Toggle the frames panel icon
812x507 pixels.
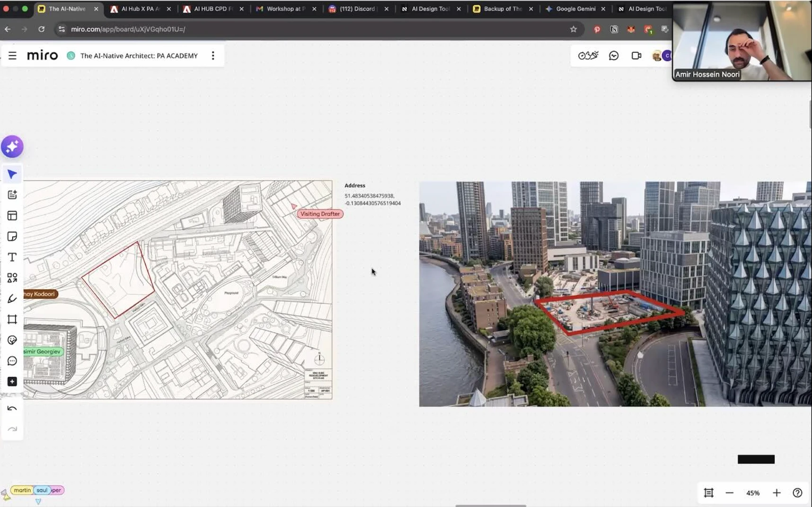tap(708, 493)
